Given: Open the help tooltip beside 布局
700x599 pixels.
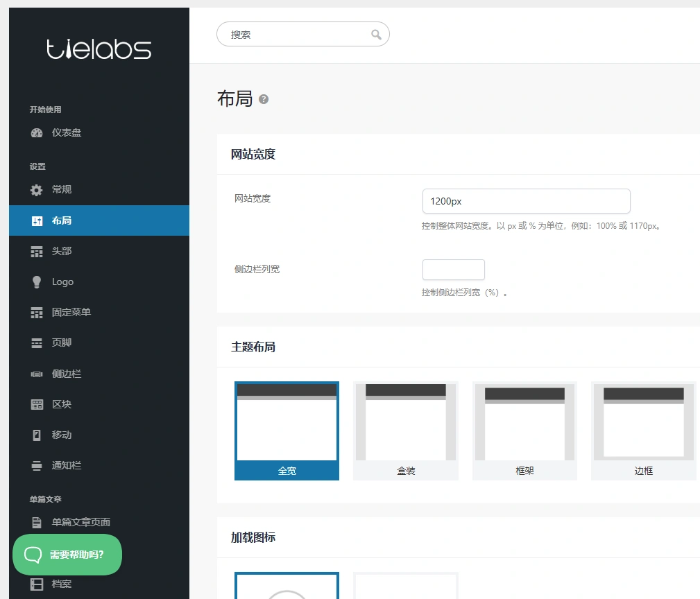Looking at the screenshot, I should point(262,99).
